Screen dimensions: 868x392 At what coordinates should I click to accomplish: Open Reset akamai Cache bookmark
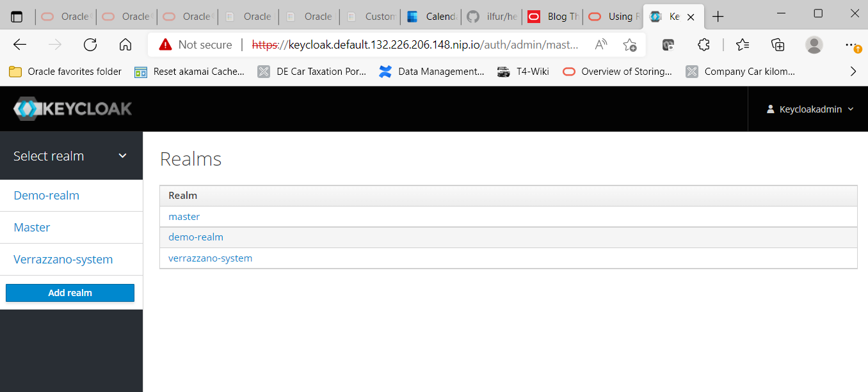(189, 72)
